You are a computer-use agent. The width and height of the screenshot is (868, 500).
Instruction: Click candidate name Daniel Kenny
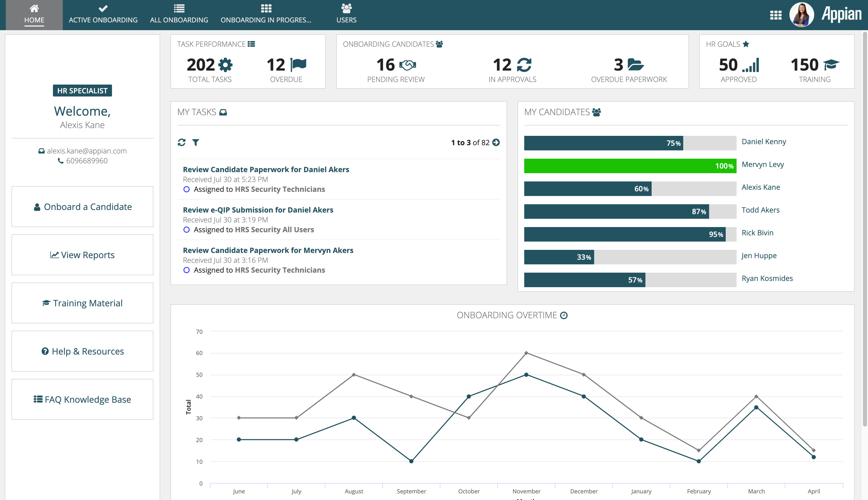764,142
